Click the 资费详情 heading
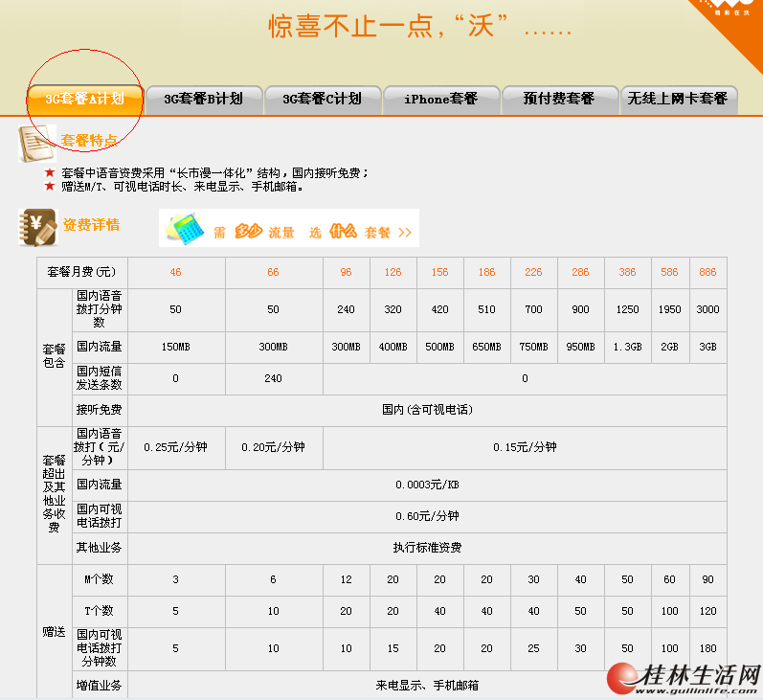763x700 pixels. coord(92,225)
